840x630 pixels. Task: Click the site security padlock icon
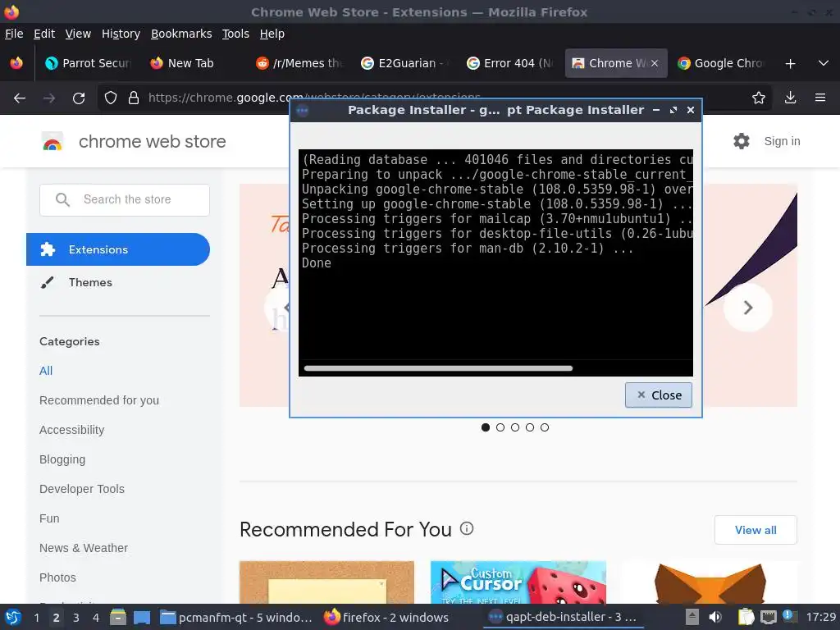click(134, 98)
